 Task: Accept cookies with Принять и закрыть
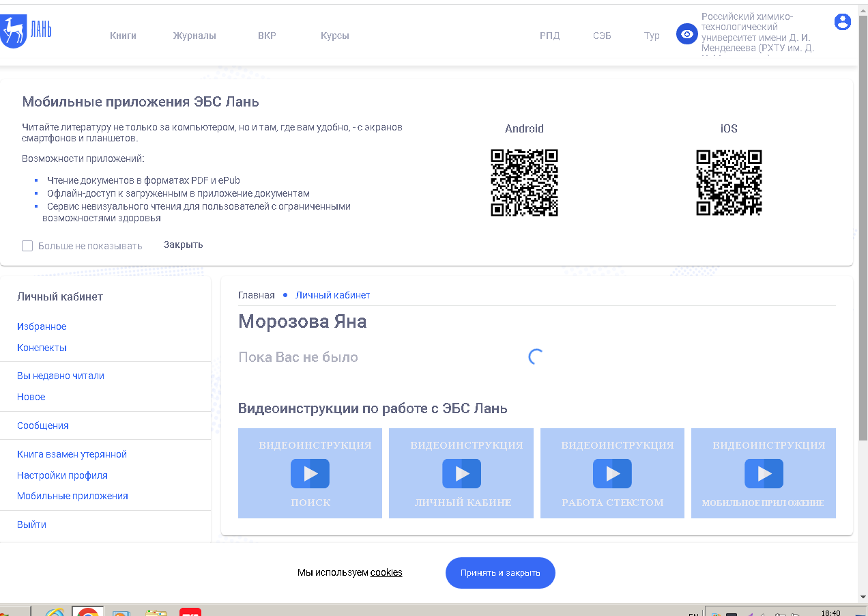500,573
